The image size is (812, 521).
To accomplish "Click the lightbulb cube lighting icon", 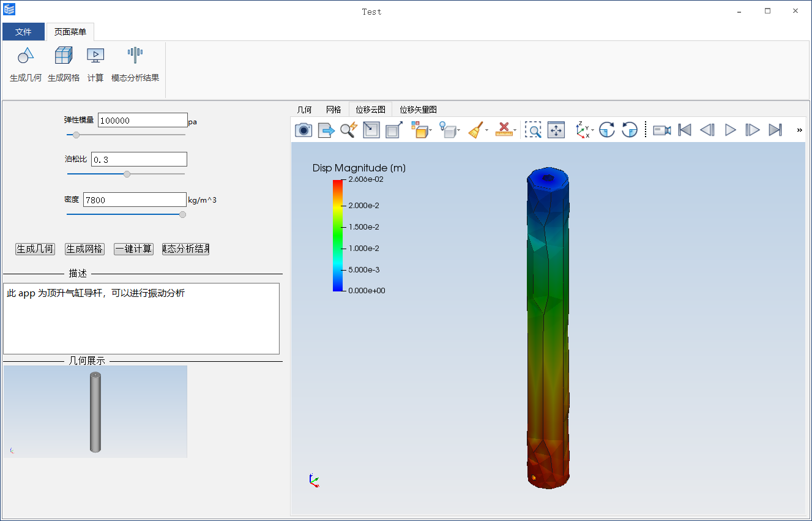I will [x=448, y=130].
